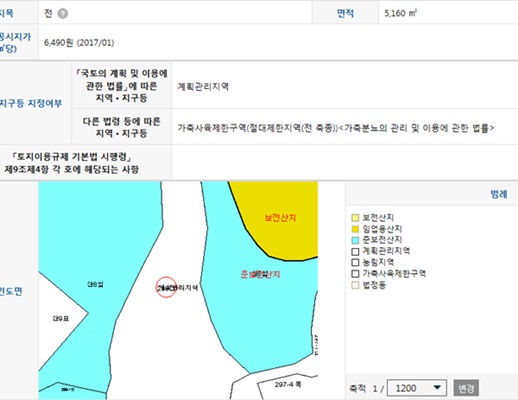This screenshot has width=518, height=400.
Task: Click the 변경 button
Action: click(466, 388)
